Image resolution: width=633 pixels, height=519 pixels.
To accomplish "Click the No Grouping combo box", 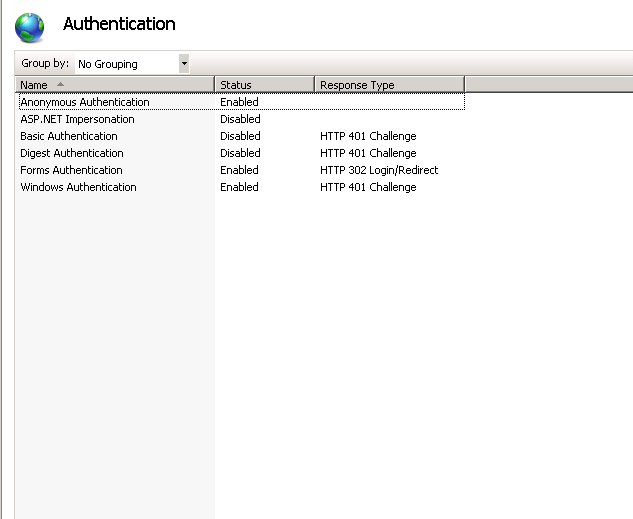I will 125,64.
